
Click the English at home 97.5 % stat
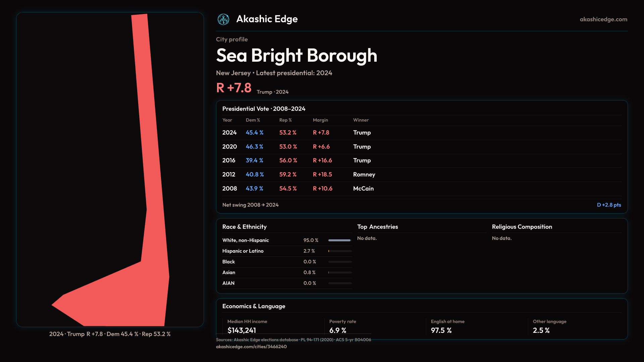pyautogui.click(x=441, y=330)
